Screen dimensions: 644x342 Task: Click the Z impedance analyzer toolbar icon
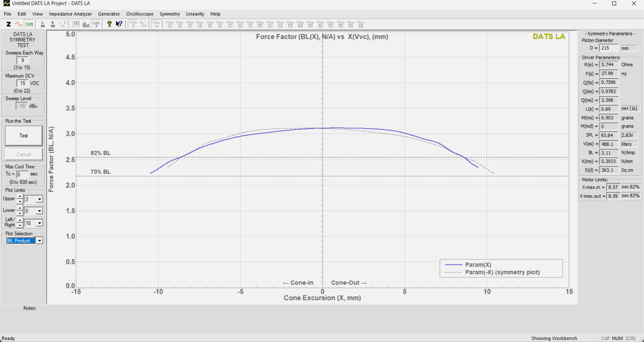[8, 24]
